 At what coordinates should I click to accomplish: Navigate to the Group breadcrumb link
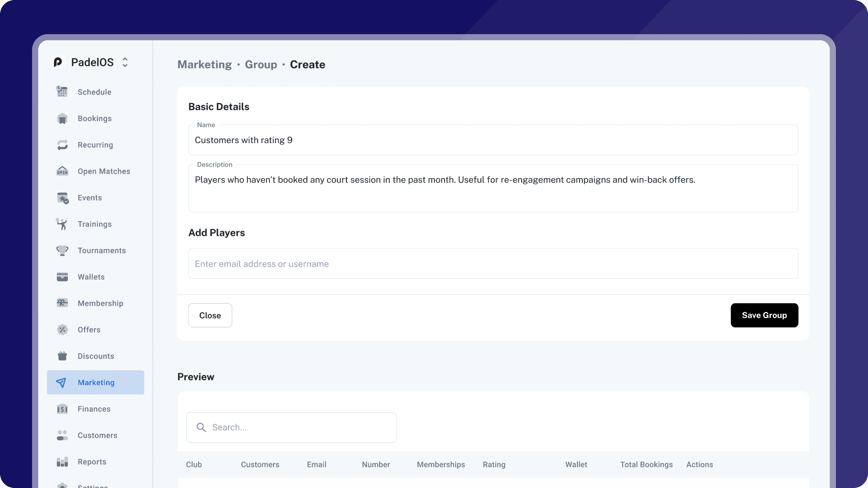[x=261, y=65]
